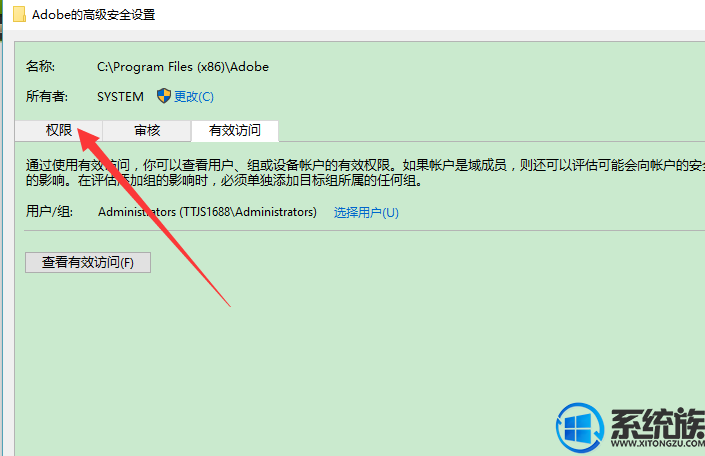Image resolution: width=705 pixels, height=456 pixels.
Task: Open the 更改(C) owner link
Action: tap(194, 96)
